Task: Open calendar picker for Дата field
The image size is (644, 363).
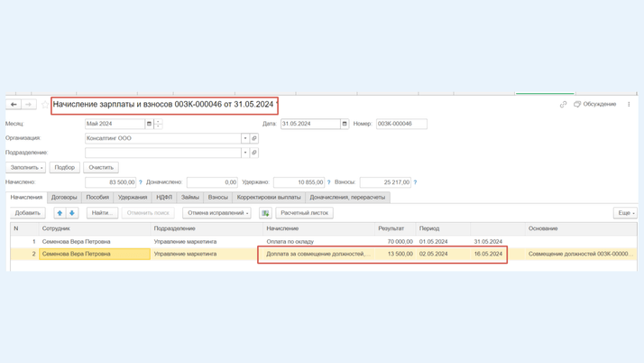Action: tap(345, 124)
